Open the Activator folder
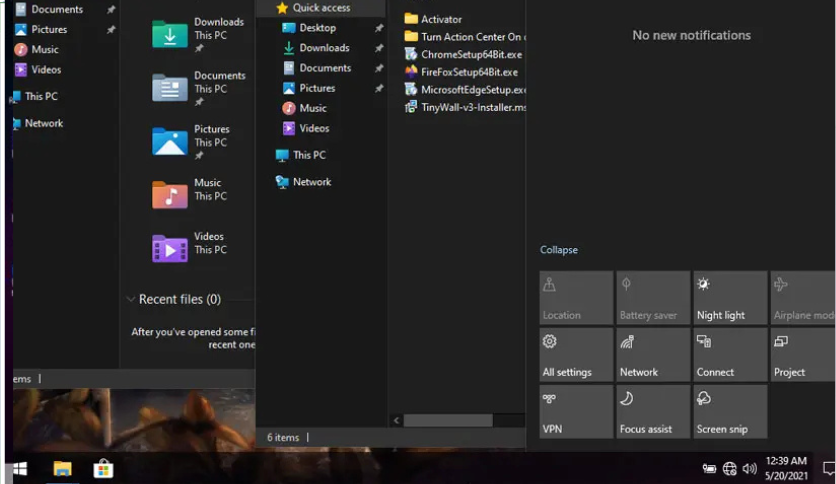The image size is (836, 484). pyautogui.click(x=433, y=19)
